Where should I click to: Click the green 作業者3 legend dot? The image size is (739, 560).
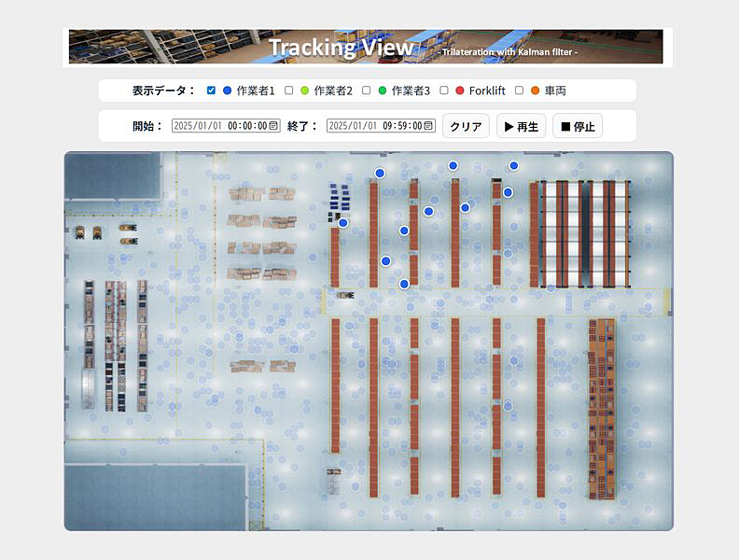coord(382,91)
